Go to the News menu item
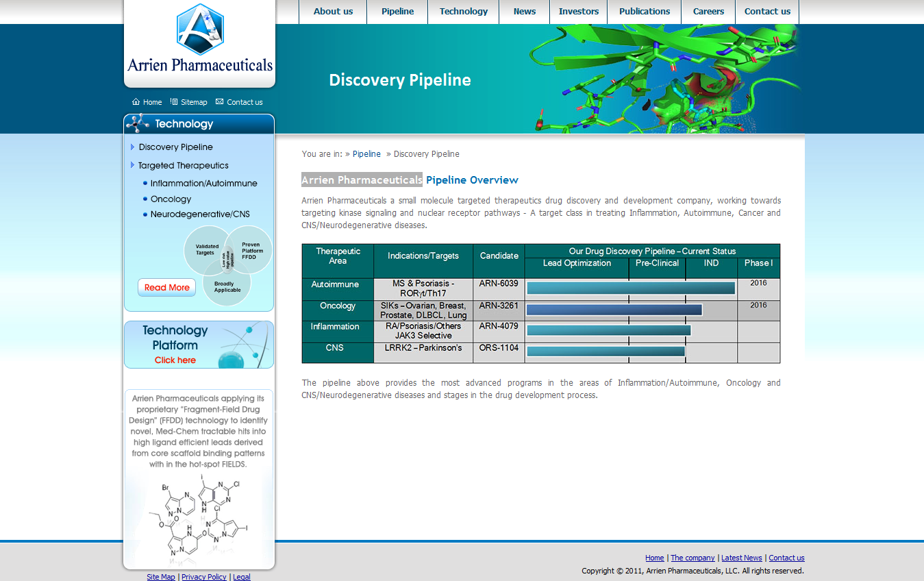This screenshot has width=924, height=581. (x=525, y=12)
